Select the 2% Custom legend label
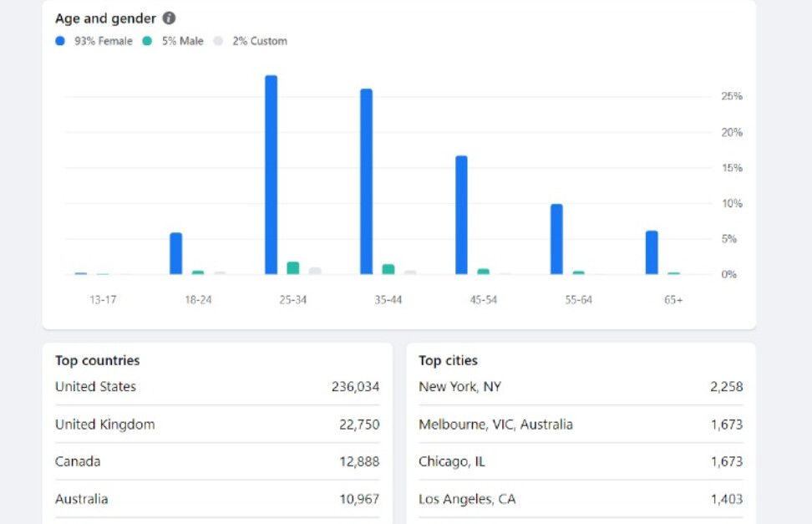This screenshot has height=524, width=812. click(259, 41)
